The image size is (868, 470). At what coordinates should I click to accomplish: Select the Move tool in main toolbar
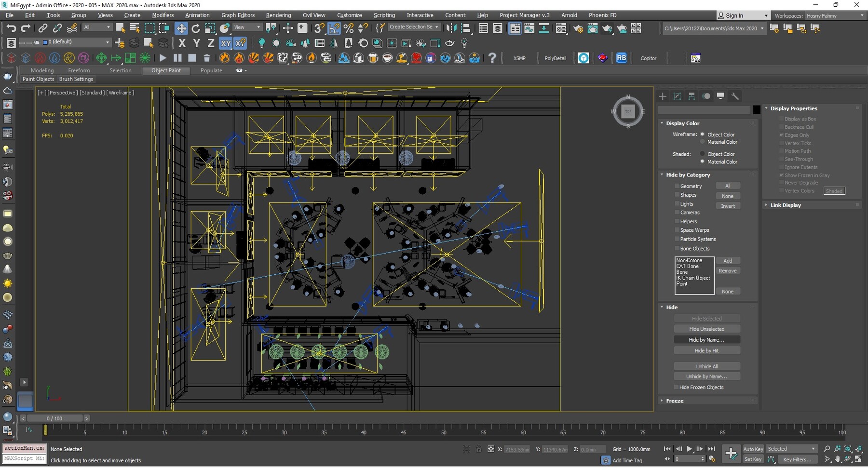(x=181, y=28)
